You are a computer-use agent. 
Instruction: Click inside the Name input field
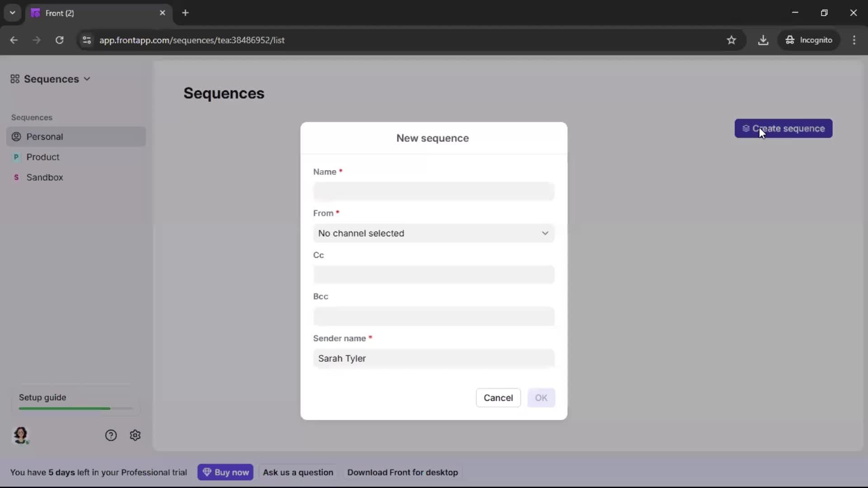(x=433, y=191)
